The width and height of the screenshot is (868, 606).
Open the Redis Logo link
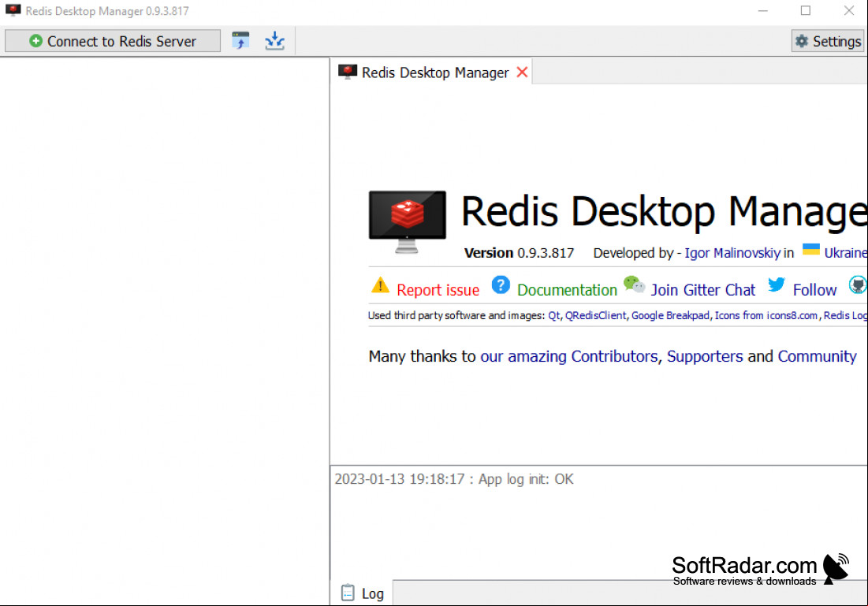click(x=845, y=315)
